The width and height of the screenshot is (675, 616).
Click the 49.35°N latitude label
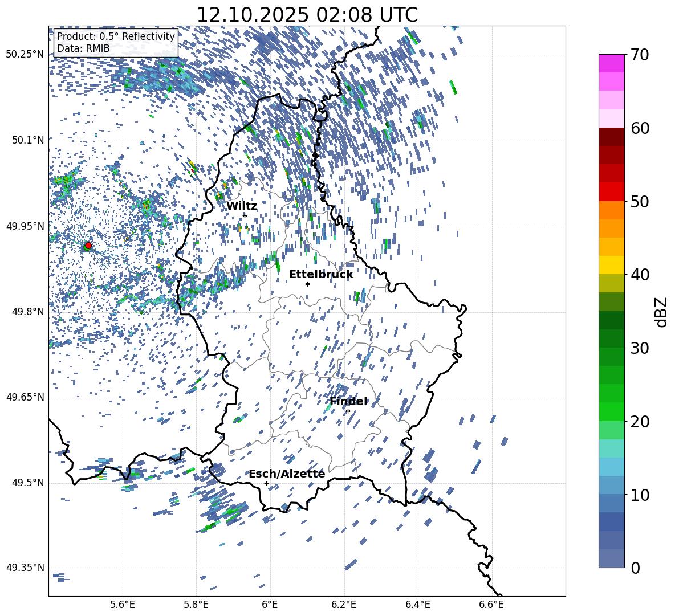click(x=25, y=568)
